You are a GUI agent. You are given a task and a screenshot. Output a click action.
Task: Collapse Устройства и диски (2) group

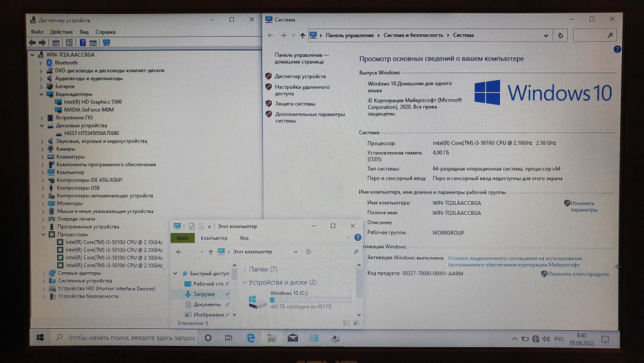click(x=245, y=282)
